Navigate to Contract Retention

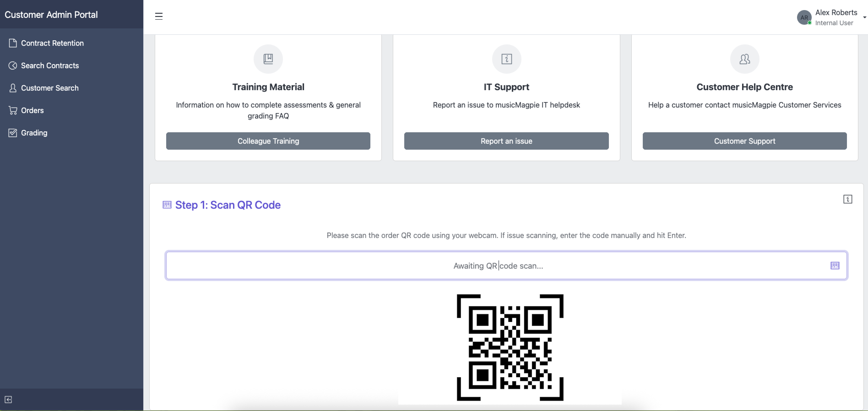coord(52,43)
